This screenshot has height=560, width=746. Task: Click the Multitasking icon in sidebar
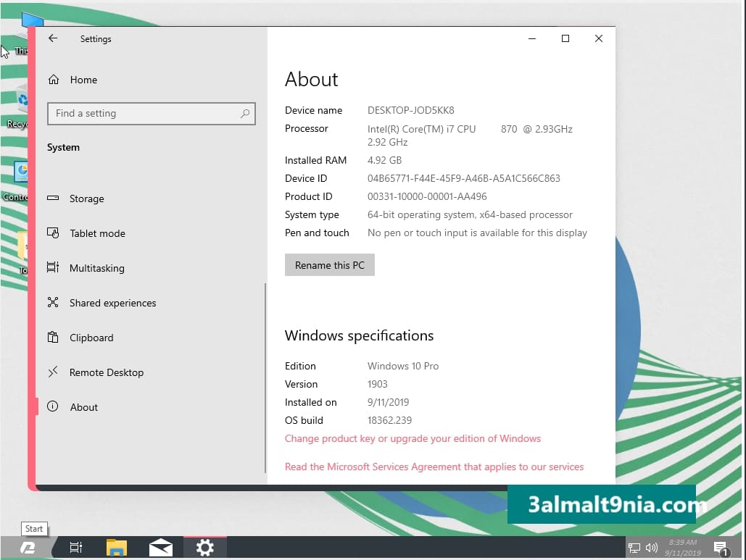[53, 267]
